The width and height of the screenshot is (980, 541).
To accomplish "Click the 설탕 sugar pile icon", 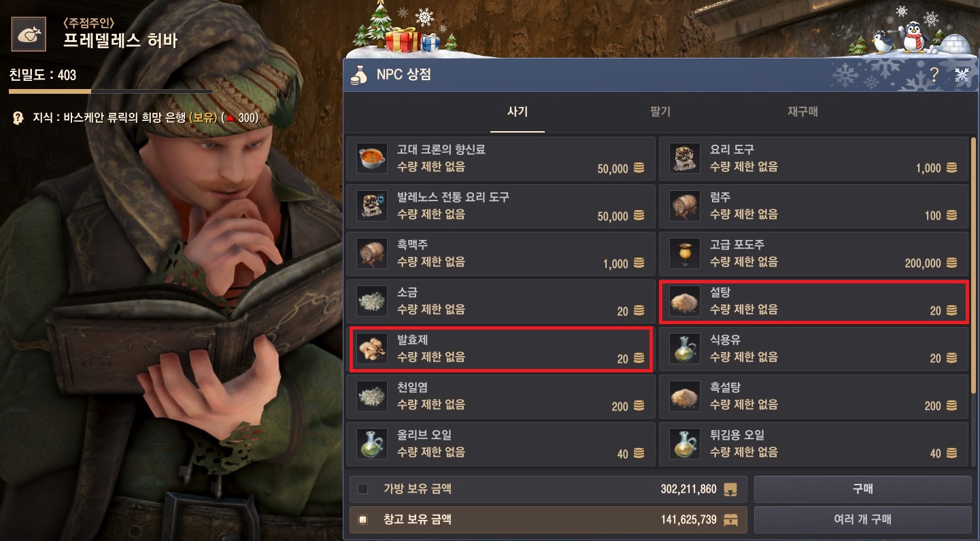I will pos(685,301).
